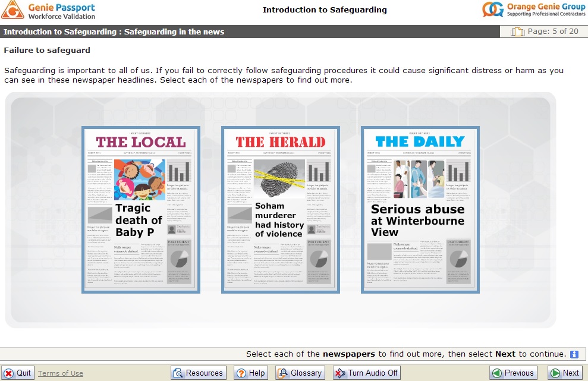Click the 'Failure to safeguard' heading
This screenshot has width=588, height=381.
click(47, 51)
